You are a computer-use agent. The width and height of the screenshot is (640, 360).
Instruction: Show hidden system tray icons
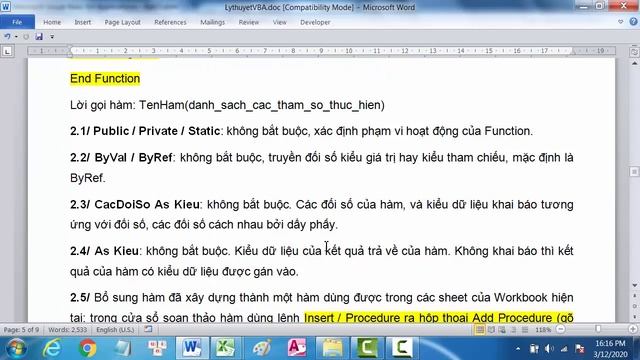point(518,349)
